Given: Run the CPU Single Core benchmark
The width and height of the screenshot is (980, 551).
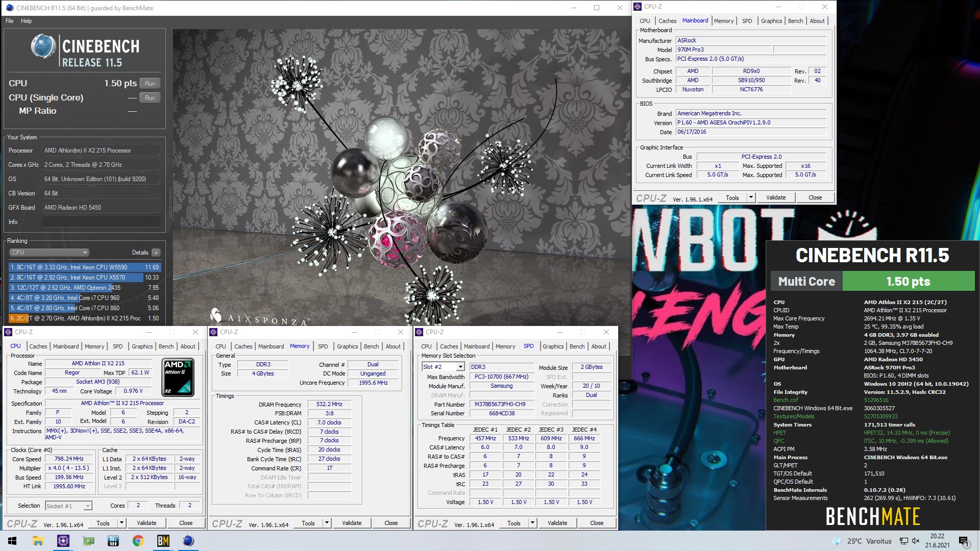Looking at the screenshot, I should point(150,98).
